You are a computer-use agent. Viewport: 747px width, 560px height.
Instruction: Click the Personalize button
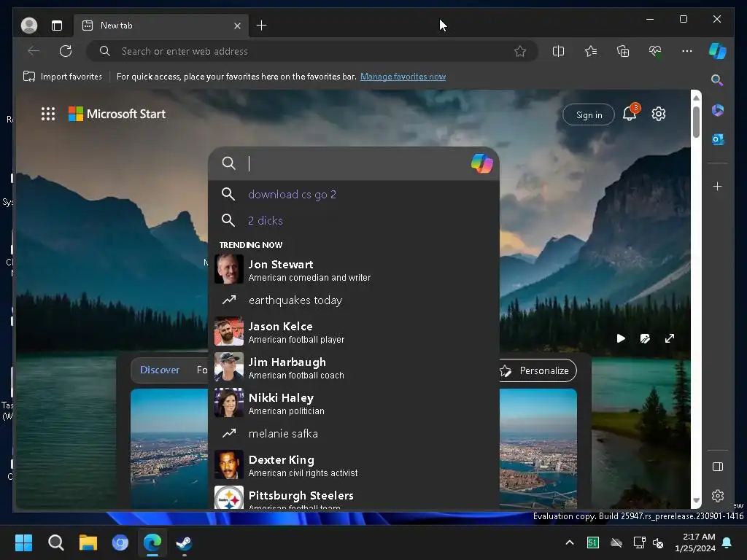[537, 370]
